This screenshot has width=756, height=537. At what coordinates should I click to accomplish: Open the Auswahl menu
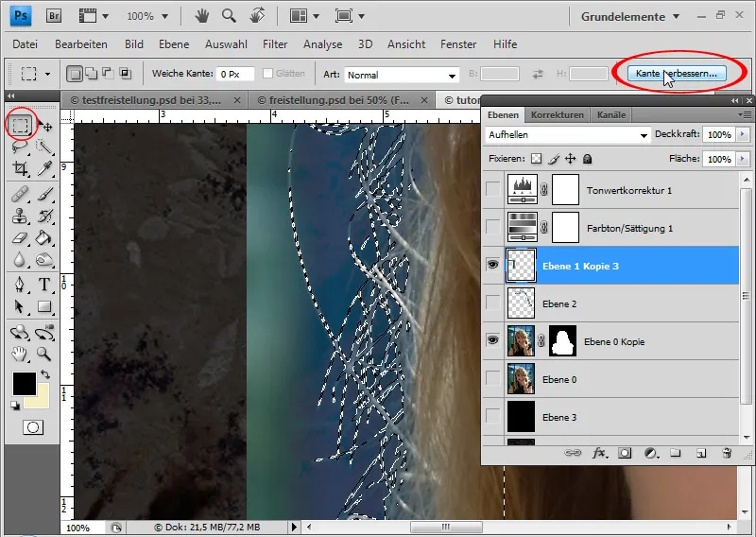[x=226, y=44]
